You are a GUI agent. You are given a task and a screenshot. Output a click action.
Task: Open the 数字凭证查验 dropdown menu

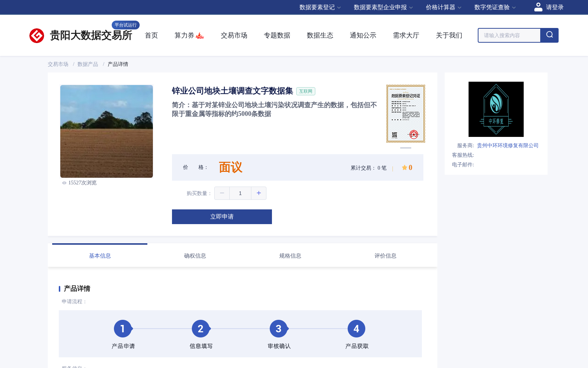click(495, 7)
